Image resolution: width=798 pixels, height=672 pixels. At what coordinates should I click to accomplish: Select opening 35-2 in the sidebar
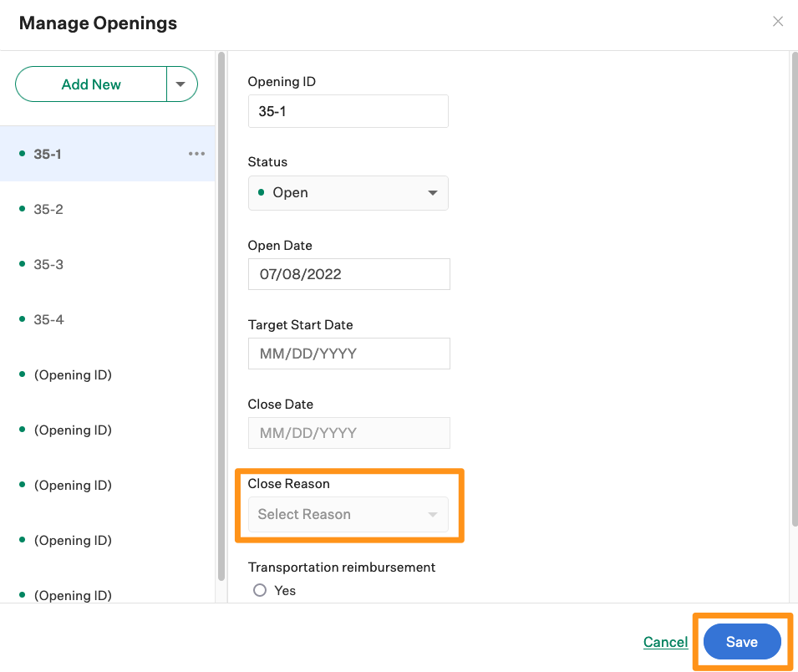point(48,208)
